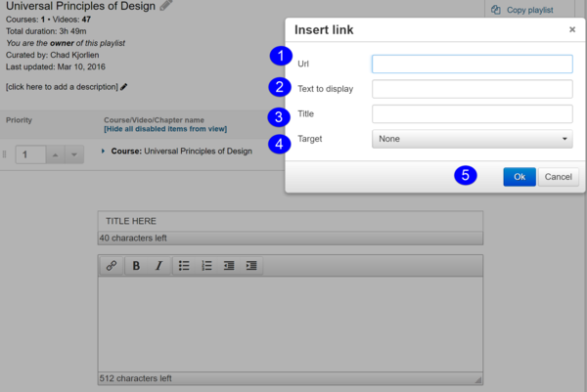Close the Insert link dialog

pos(572,29)
